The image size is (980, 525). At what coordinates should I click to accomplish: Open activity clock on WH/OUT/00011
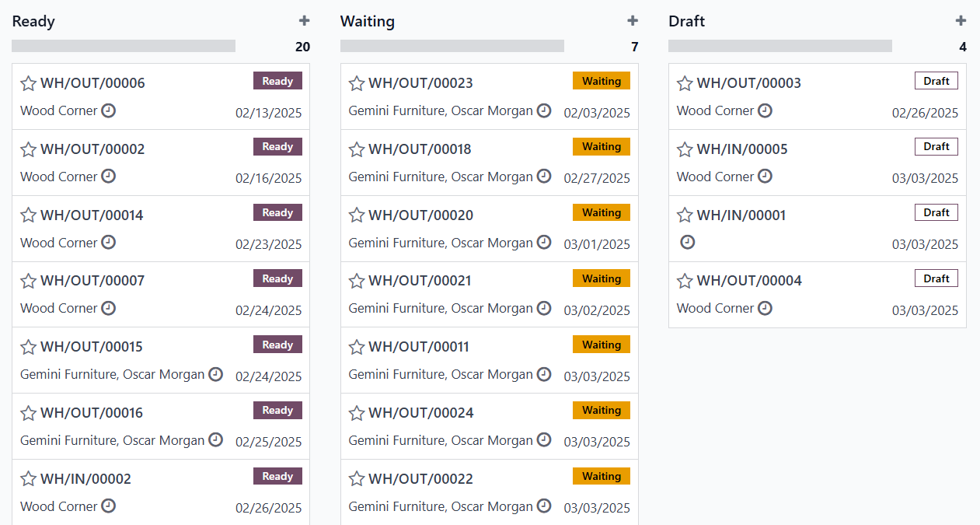(544, 374)
